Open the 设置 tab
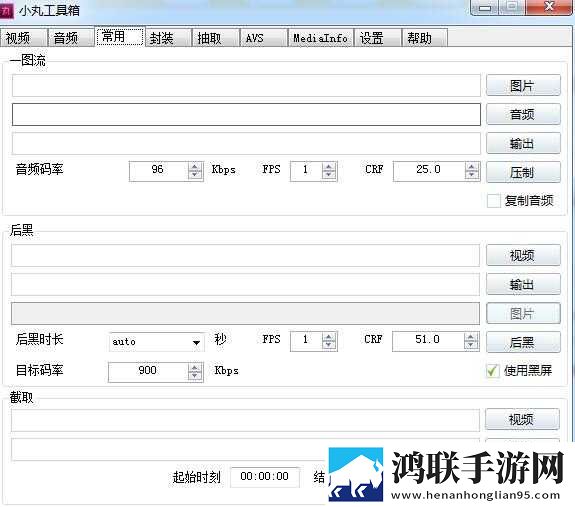575x507 pixels. click(378, 37)
